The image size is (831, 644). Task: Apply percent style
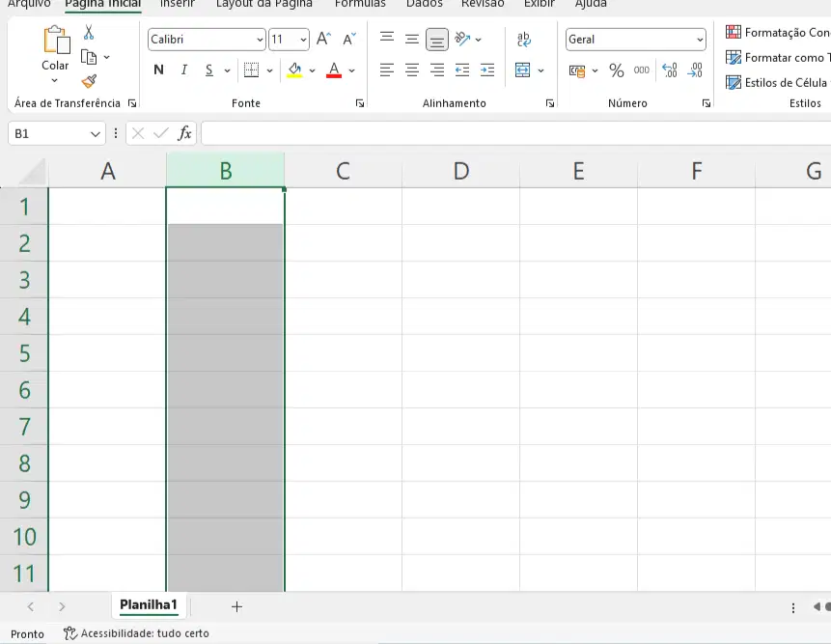(x=617, y=70)
